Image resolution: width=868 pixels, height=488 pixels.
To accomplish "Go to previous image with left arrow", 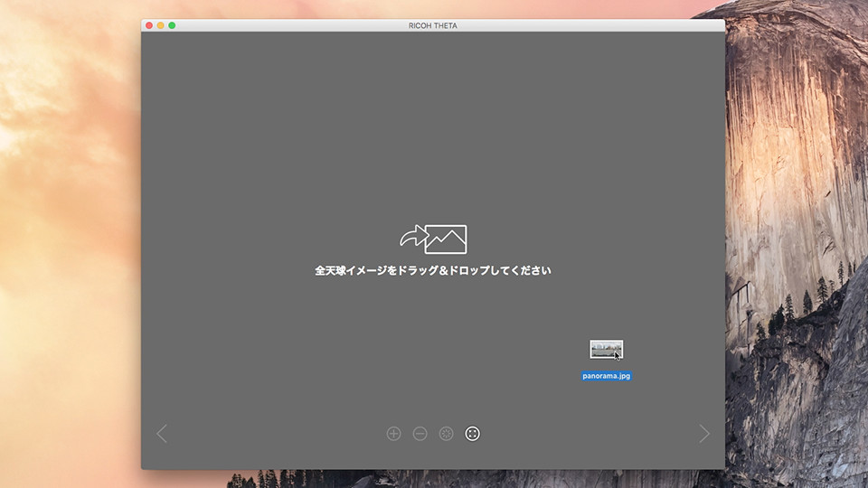I will [x=162, y=434].
